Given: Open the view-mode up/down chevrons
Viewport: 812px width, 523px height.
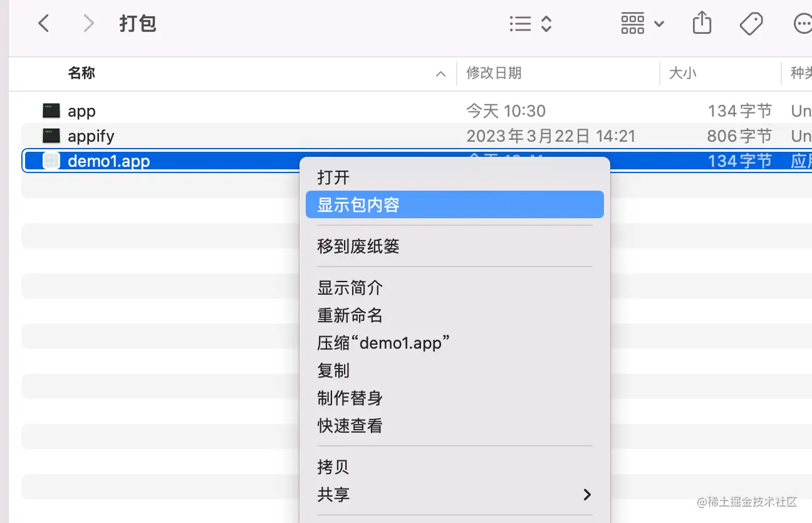Looking at the screenshot, I should point(546,24).
